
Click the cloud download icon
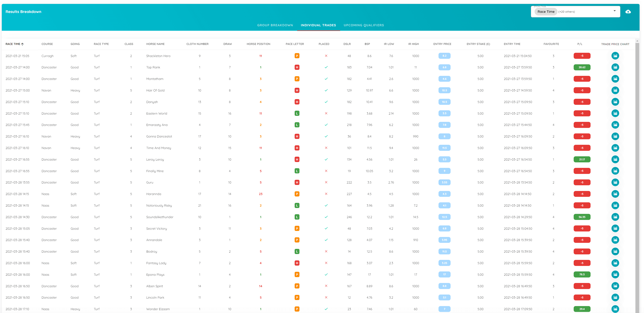628,12
